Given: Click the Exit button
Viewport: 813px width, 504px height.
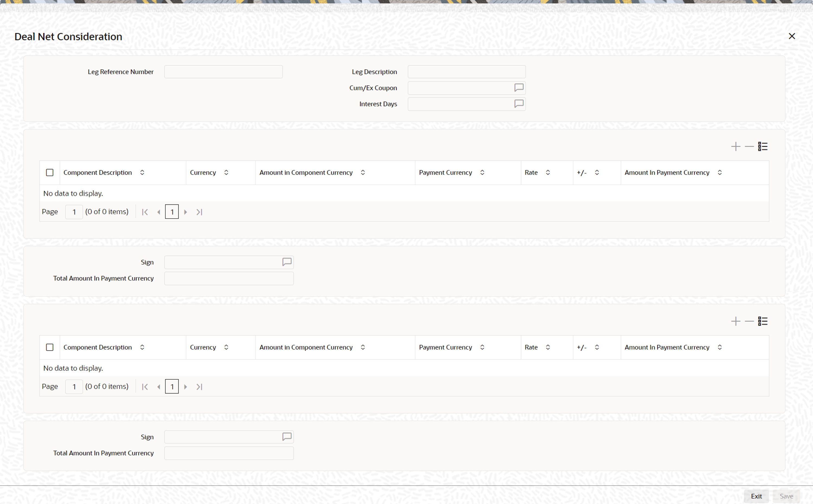Looking at the screenshot, I should (756, 496).
